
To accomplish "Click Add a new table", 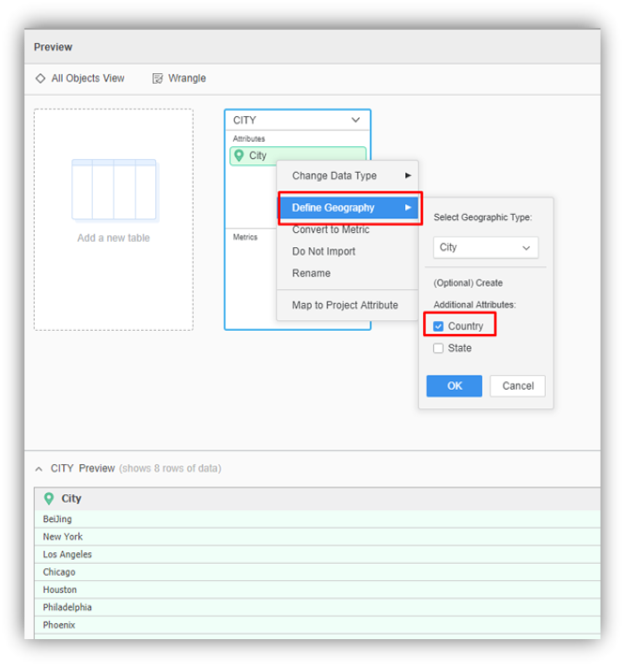I will tap(113, 238).
